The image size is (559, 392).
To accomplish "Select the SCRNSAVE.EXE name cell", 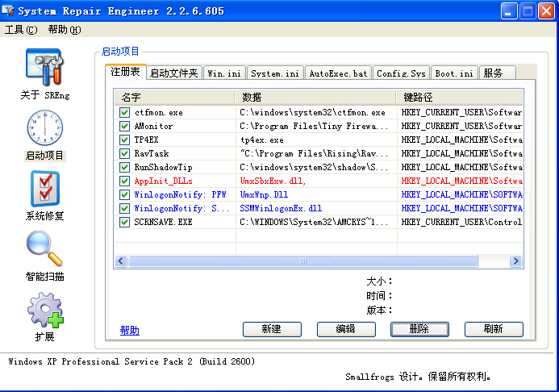I will pos(163,222).
